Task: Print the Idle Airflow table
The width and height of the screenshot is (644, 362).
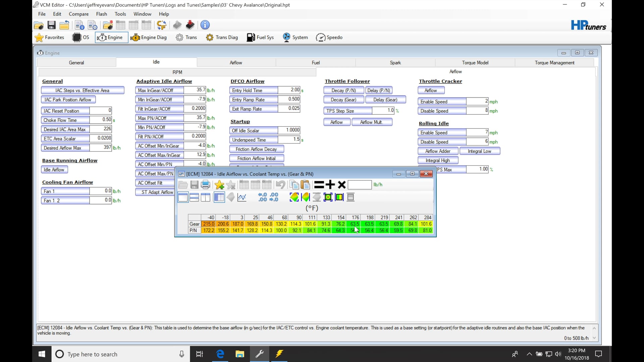Action: (x=205, y=185)
